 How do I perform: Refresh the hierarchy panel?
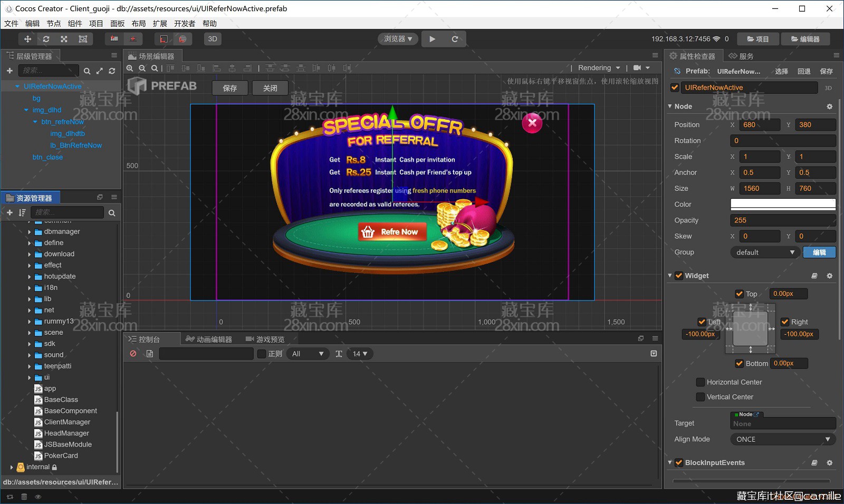coord(112,71)
